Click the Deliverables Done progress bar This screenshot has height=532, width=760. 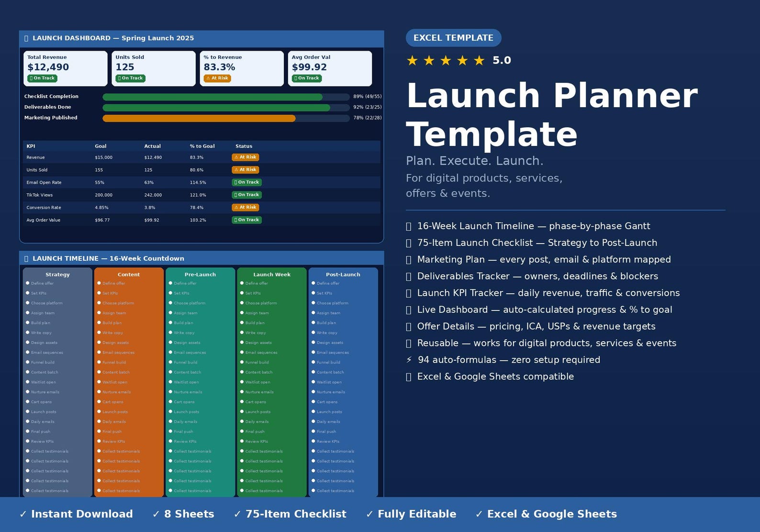click(226, 107)
